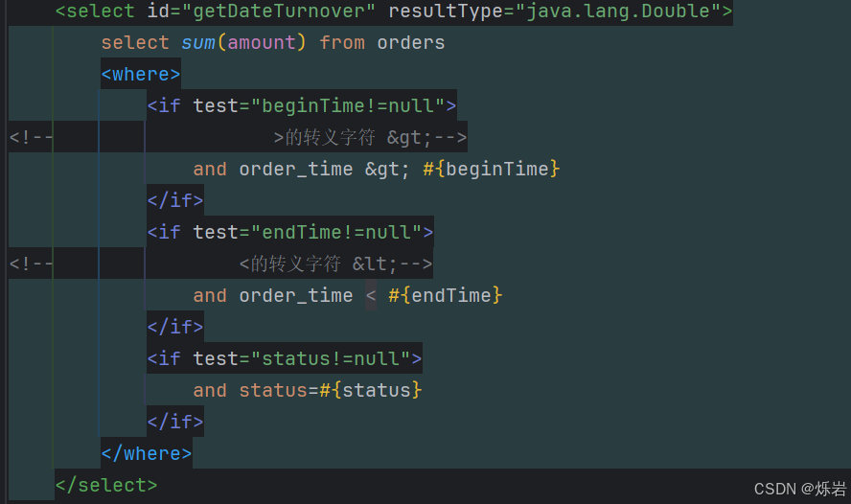This screenshot has height=504, width=851.
Task: Click the closing </select> tag
Action: [x=106, y=485]
